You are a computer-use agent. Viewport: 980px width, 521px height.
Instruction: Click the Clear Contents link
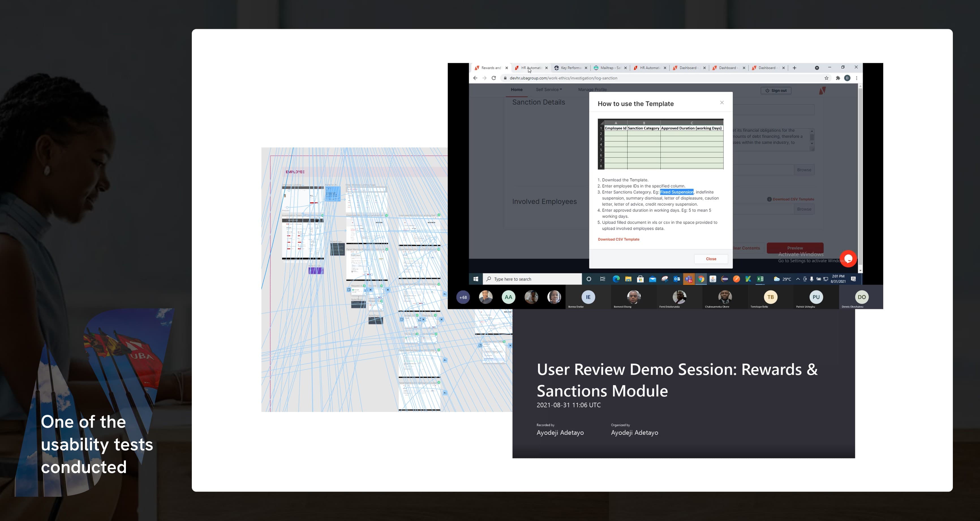point(746,248)
